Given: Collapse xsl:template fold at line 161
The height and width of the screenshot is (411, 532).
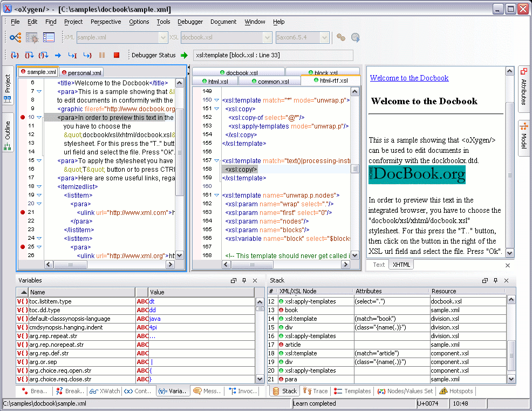Looking at the screenshot, I should (x=217, y=195).
